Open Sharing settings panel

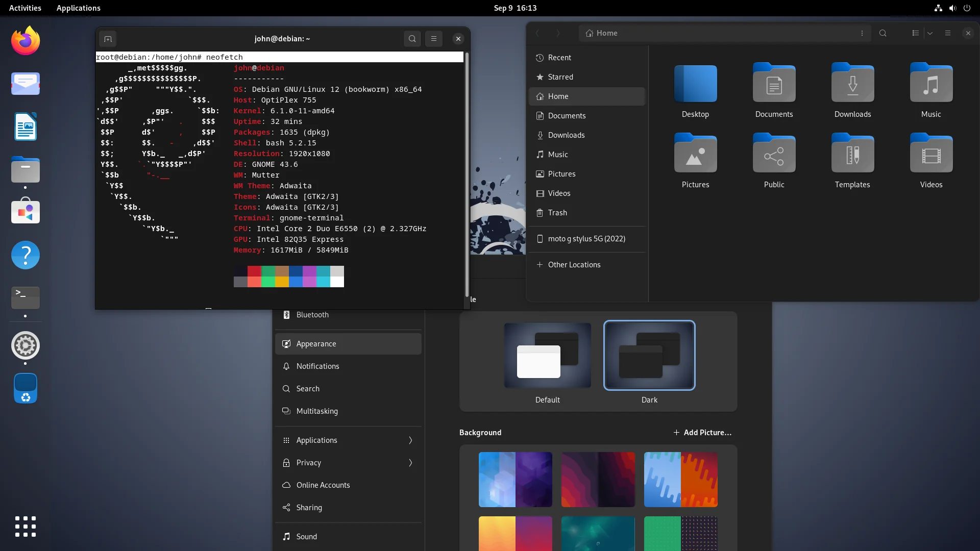pos(348,508)
